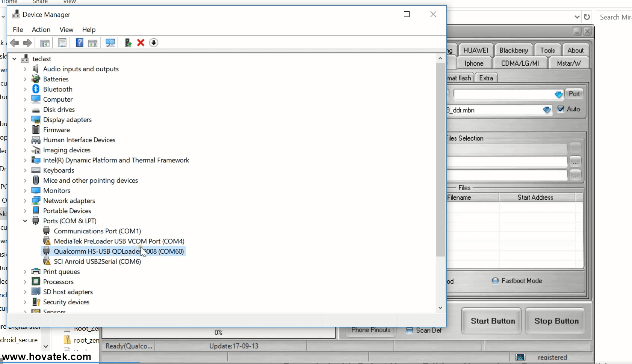The width and height of the screenshot is (632, 364).
Task: Open the ddr.mbn file dropdown
Action: tap(547, 110)
